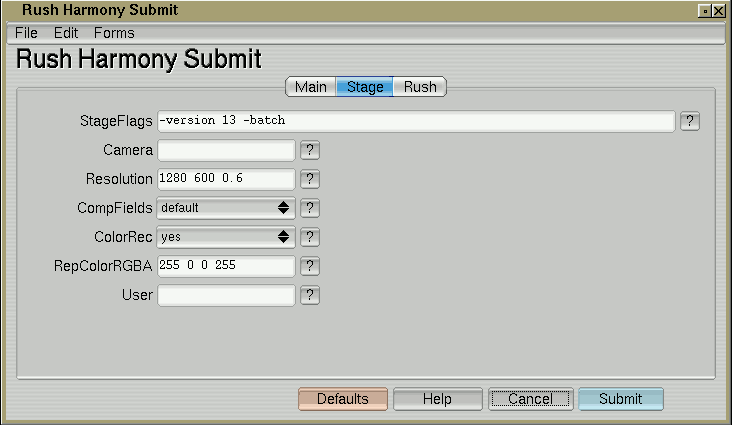
Task: Open the Edit menu
Action: click(66, 33)
